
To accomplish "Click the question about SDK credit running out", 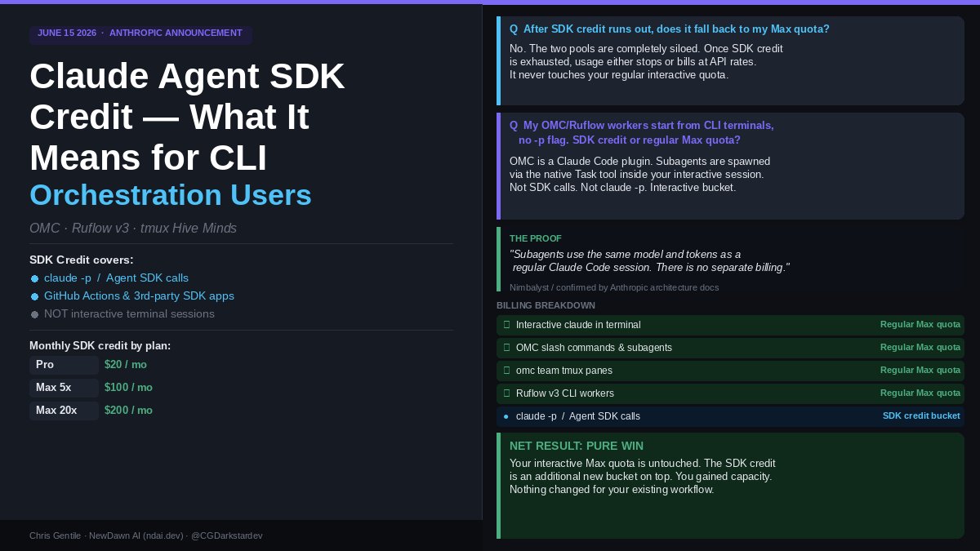I will click(x=670, y=29).
